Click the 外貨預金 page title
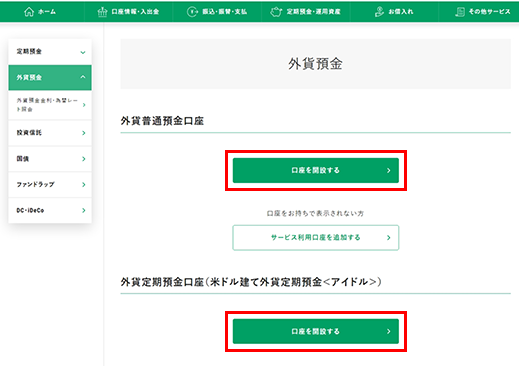This screenshot has width=519, height=366. click(x=315, y=64)
